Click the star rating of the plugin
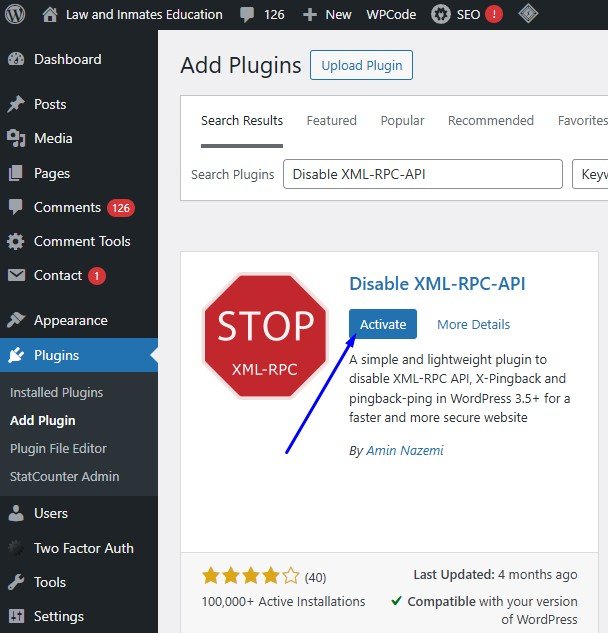608x633 pixels. (x=251, y=576)
